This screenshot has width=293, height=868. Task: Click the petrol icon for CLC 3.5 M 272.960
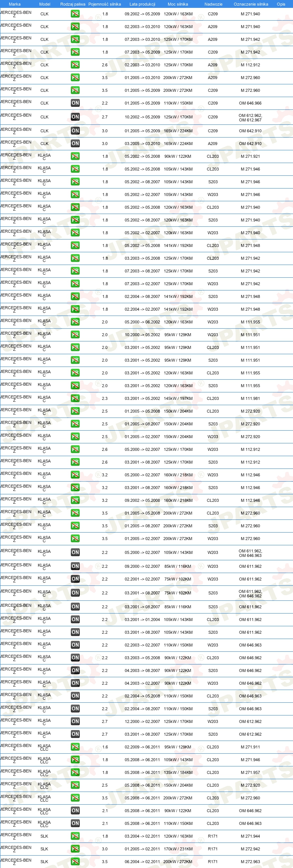[x=75, y=798]
